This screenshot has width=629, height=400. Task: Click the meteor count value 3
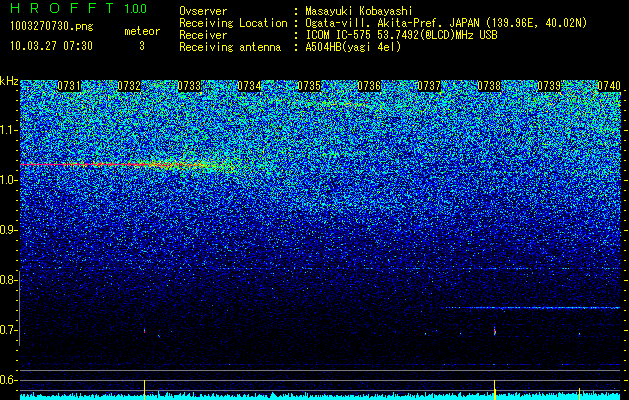click(x=142, y=46)
